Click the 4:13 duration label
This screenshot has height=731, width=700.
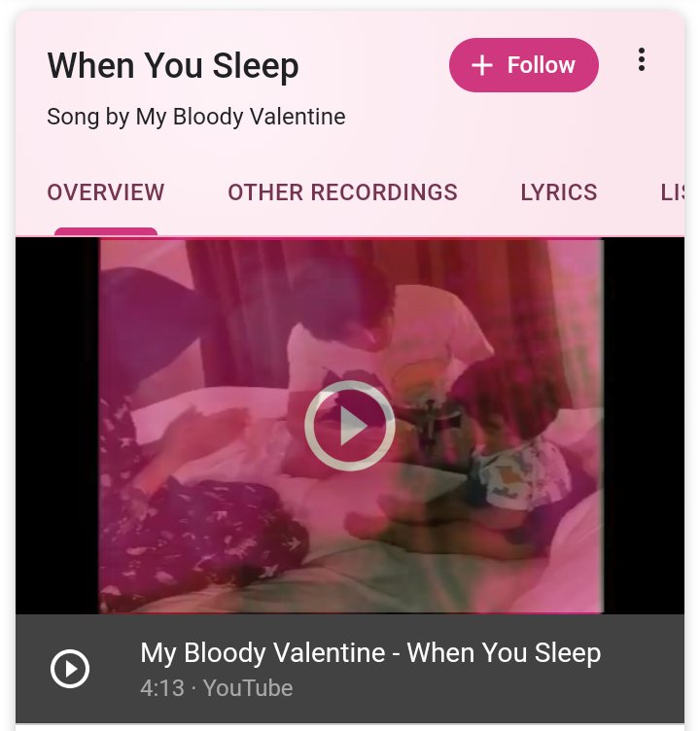click(x=162, y=688)
